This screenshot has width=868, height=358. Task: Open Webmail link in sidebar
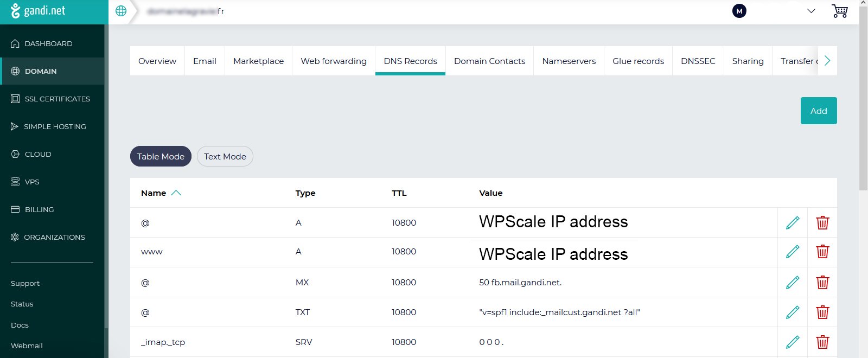click(x=27, y=346)
